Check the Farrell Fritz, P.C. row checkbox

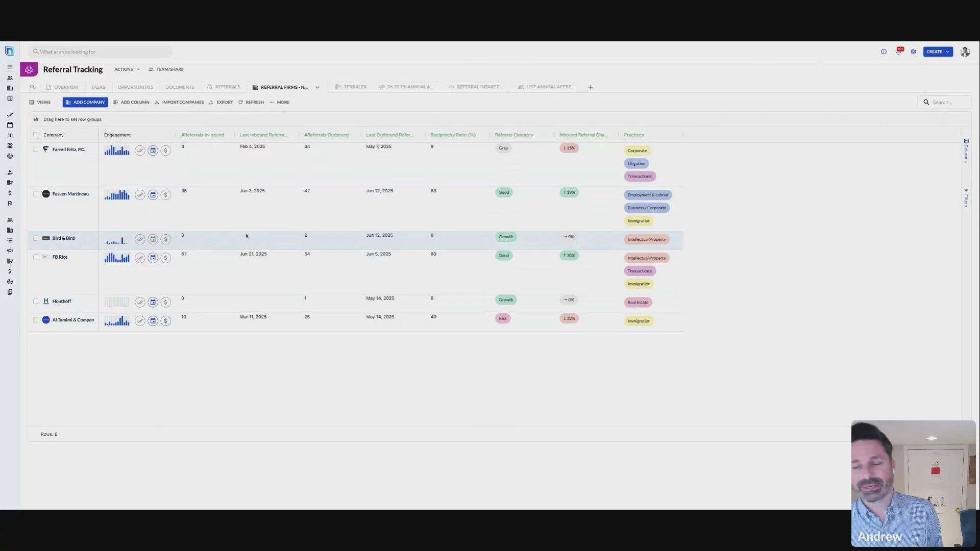36,149
